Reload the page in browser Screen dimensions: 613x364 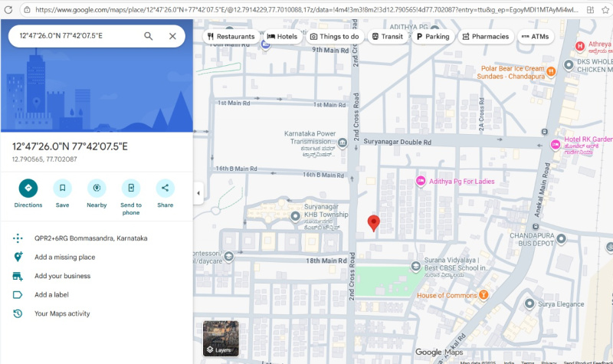coord(8,10)
